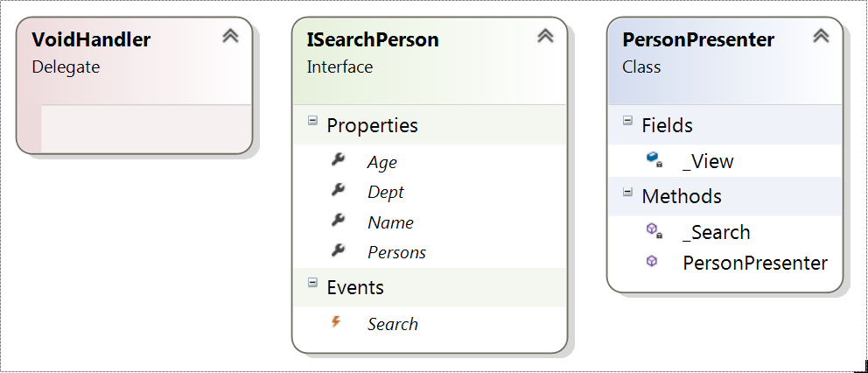Select the ISearchPerson title header
Image resolution: width=868 pixels, height=373 pixels.
pos(373,40)
